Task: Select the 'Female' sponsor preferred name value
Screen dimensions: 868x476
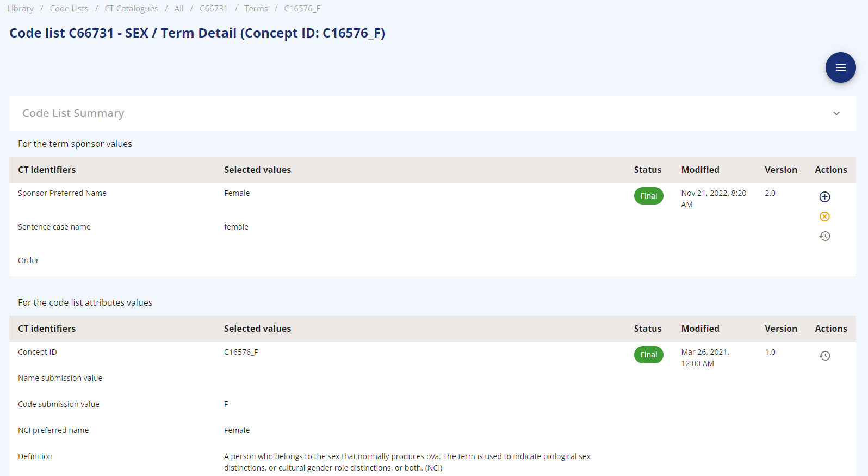Action: [x=237, y=193]
